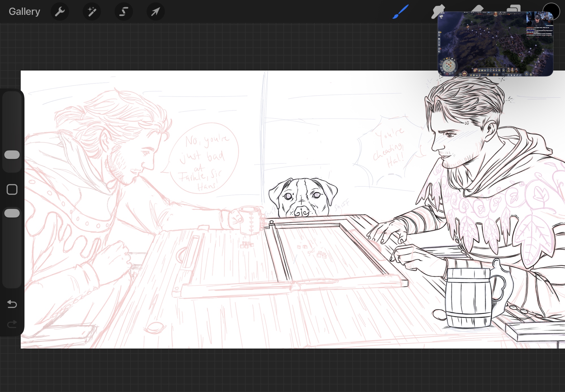Select the Eraser tool
Screen dimensions: 565x392
click(477, 8)
